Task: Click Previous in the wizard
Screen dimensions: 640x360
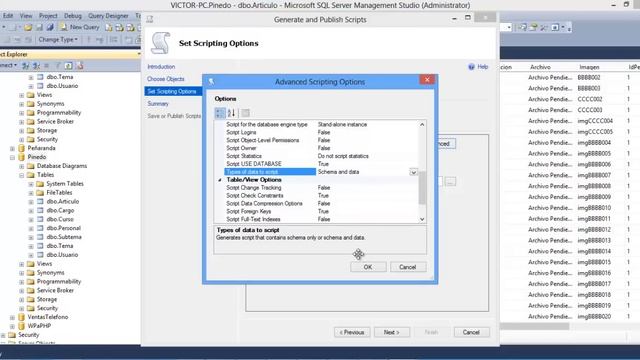Action: (352, 332)
